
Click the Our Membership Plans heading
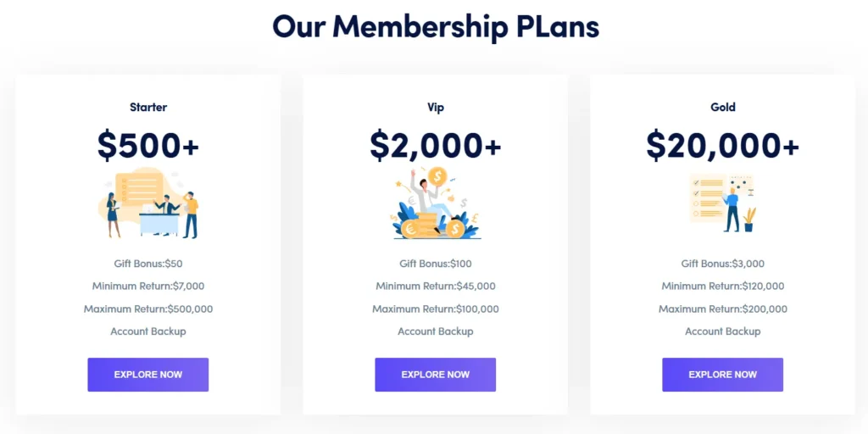pyautogui.click(x=435, y=26)
